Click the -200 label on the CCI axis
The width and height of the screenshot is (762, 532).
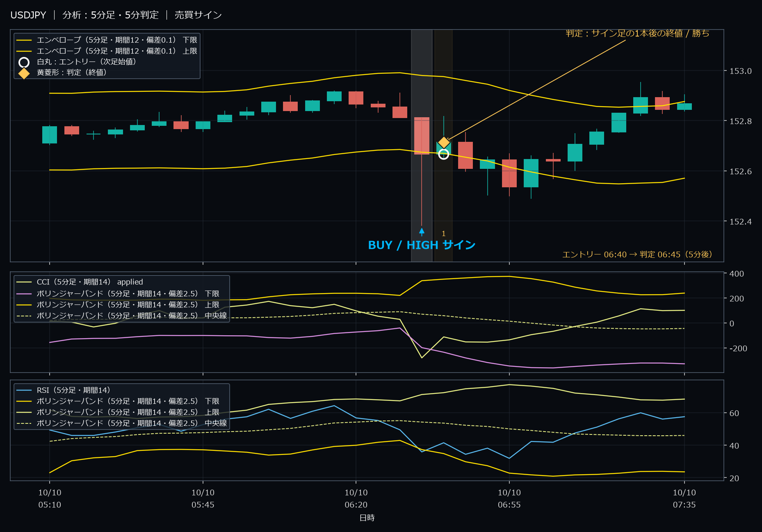tap(738, 348)
